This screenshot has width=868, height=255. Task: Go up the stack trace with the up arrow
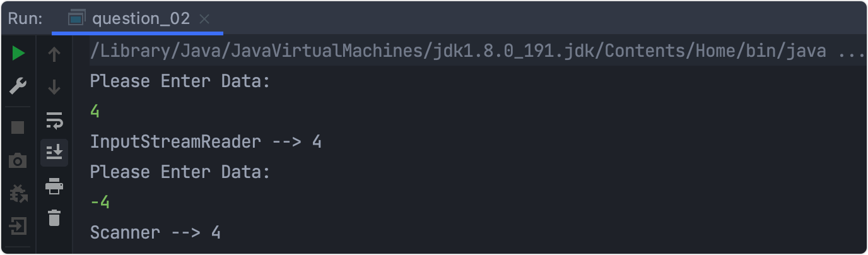(54, 55)
